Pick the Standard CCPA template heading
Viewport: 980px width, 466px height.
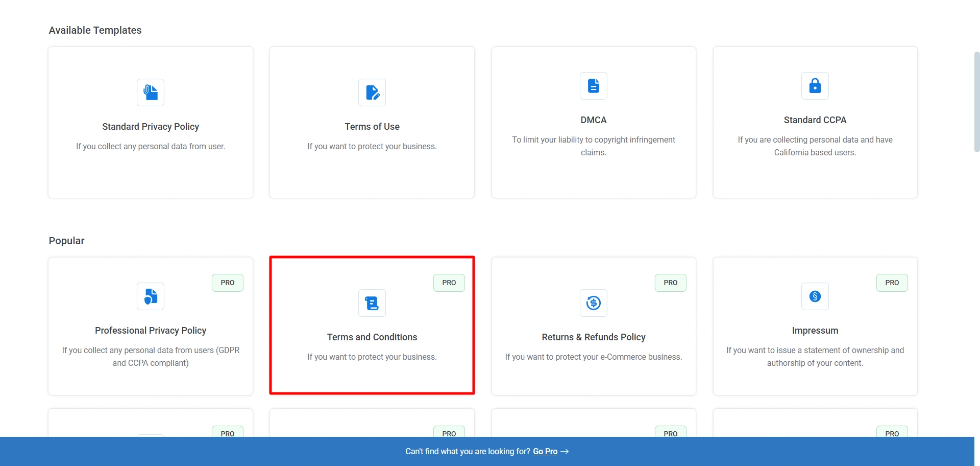click(815, 120)
